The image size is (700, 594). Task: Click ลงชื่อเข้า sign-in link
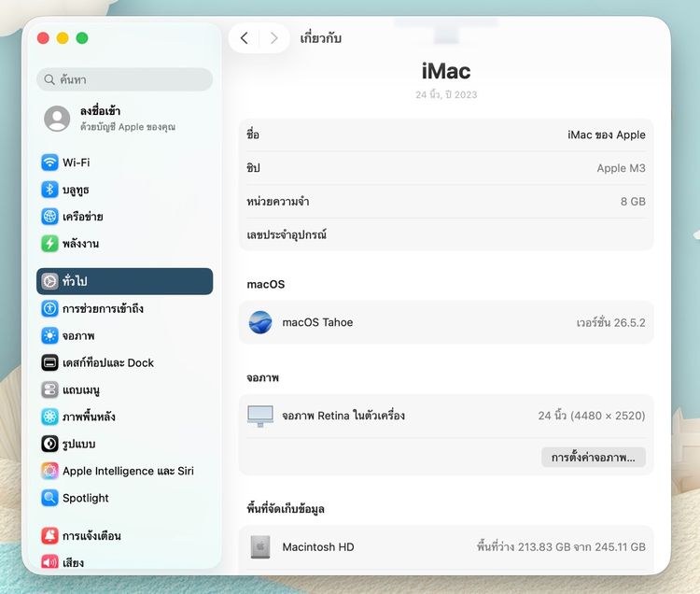[101, 111]
